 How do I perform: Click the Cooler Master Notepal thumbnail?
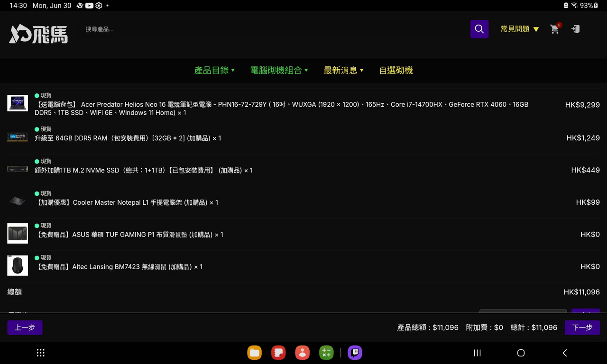pyautogui.click(x=18, y=201)
